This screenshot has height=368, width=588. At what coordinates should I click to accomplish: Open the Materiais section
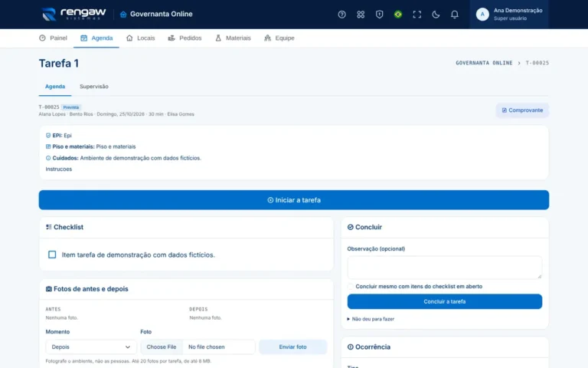pyautogui.click(x=233, y=38)
